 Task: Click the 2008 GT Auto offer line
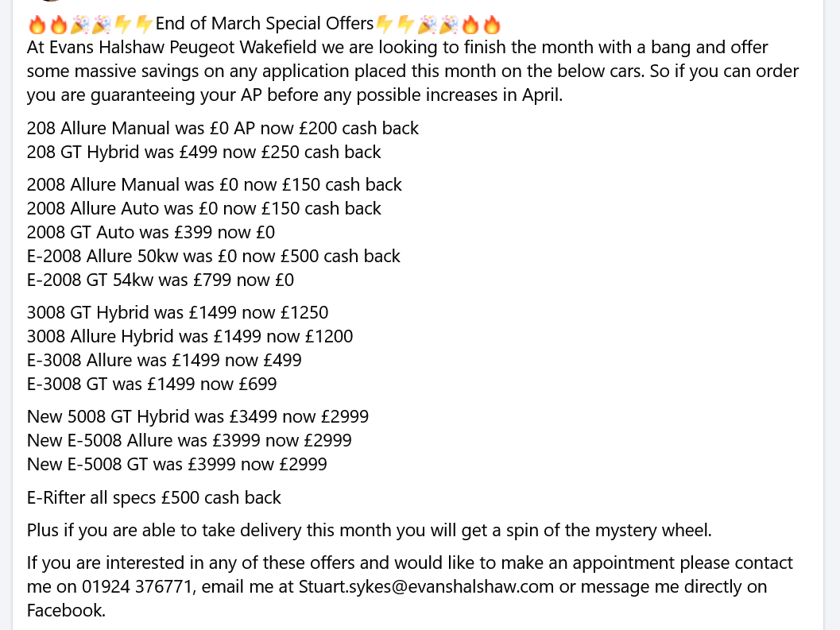[x=150, y=232]
